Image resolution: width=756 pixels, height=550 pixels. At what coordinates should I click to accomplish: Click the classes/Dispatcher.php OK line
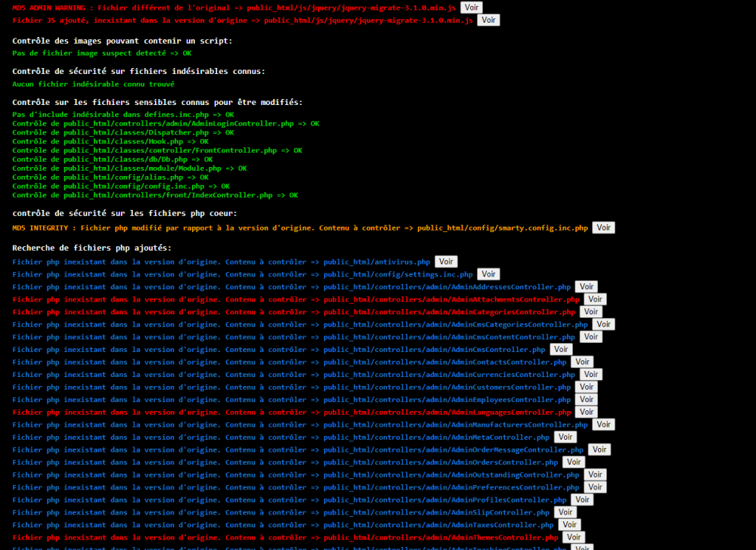click(x=123, y=132)
